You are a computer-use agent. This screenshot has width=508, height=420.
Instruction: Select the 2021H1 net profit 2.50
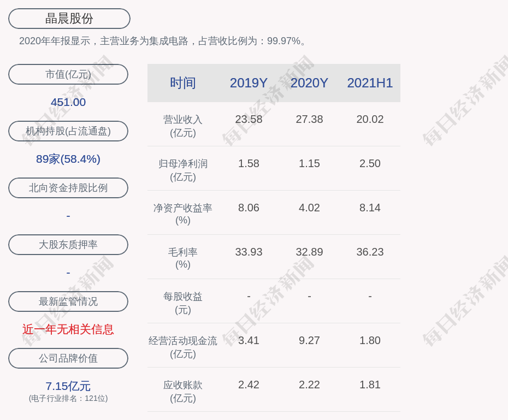pyautogui.click(x=370, y=163)
